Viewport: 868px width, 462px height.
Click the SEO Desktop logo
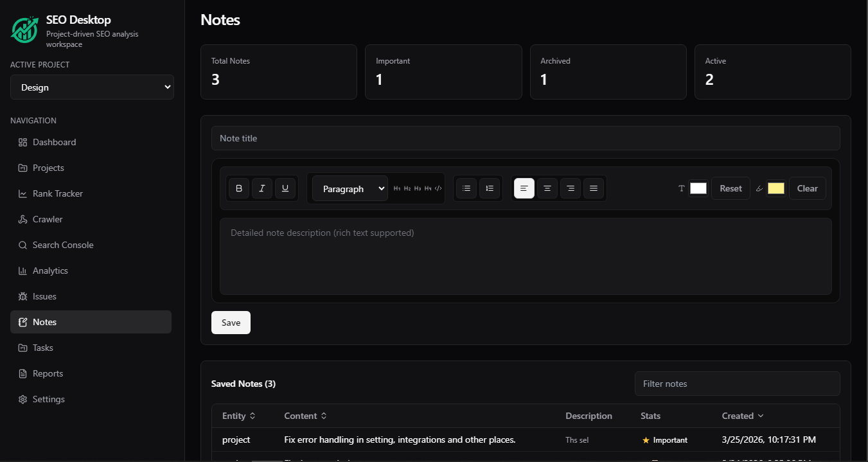click(x=25, y=30)
